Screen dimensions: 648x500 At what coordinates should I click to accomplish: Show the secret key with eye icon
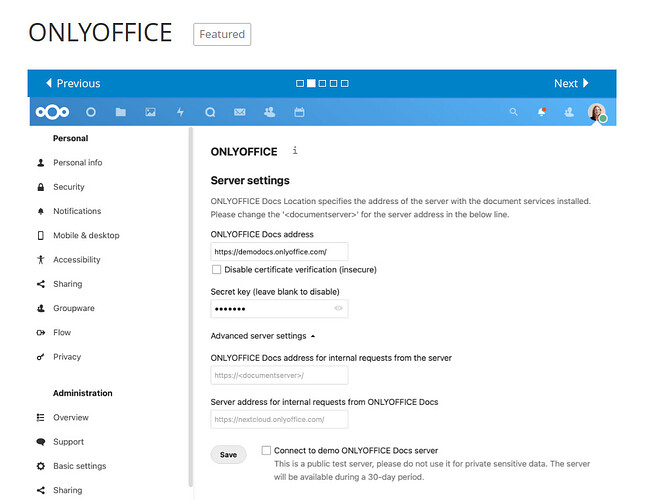pos(338,308)
